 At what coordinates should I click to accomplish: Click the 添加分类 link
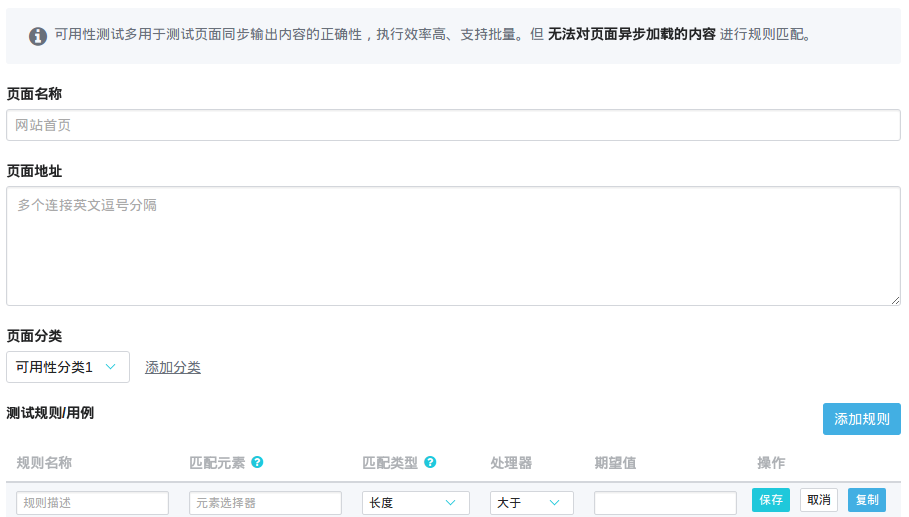point(173,367)
